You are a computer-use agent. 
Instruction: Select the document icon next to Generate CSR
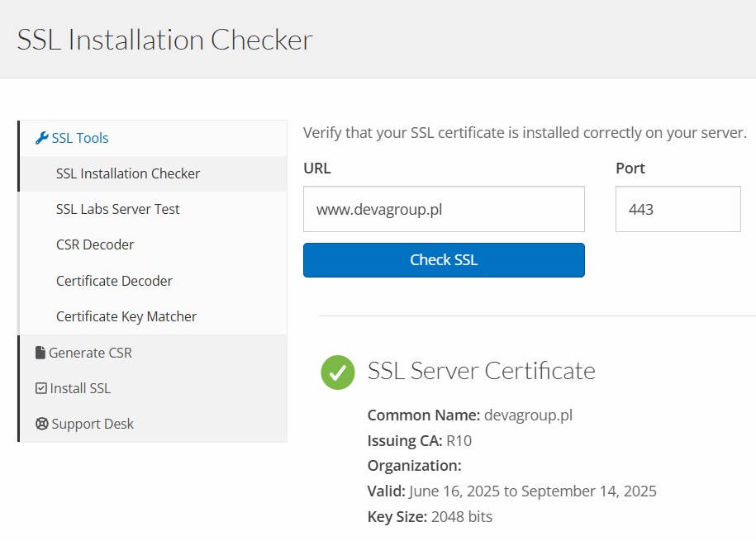point(41,352)
